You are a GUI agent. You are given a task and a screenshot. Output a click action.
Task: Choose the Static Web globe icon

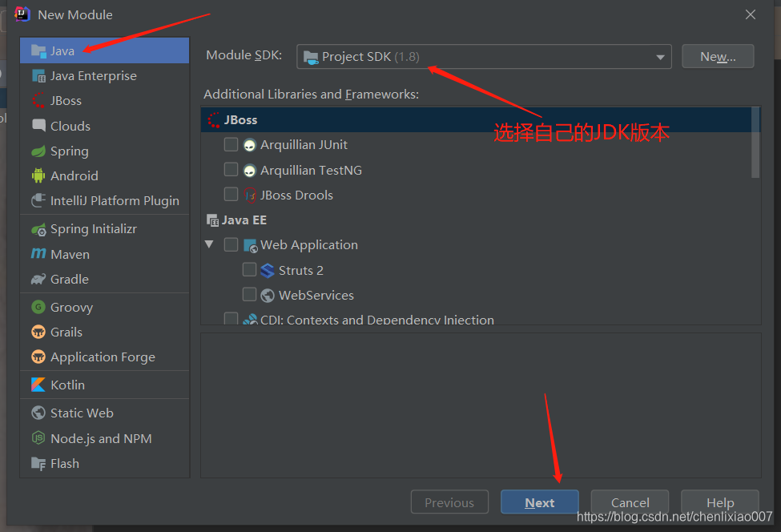[x=38, y=413]
